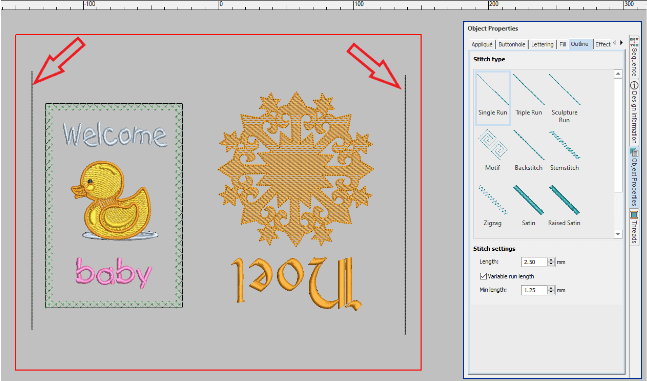Select the orange snowflake embroidery design

click(x=296, y=169)
